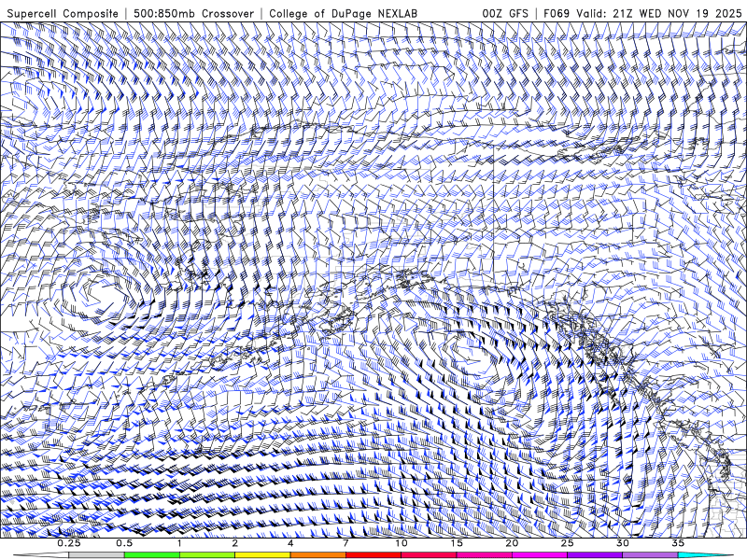Click the '00Z GFS' model run label
747x560 pixels.
coord(505,13)
